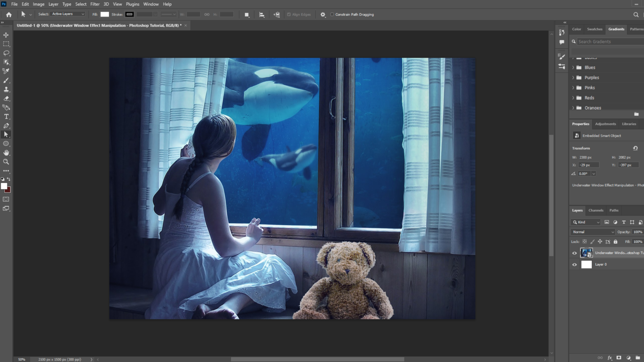Enable Constrain Path Dragging checkbox
644x362 pixels.
(x=332, y=14)
